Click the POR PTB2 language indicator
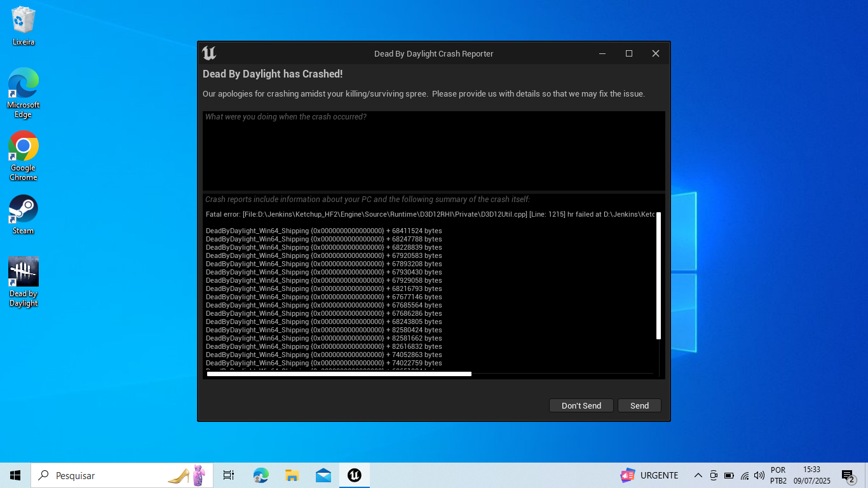868x488 pixels. pyautogui.click(x=778, y=475)
